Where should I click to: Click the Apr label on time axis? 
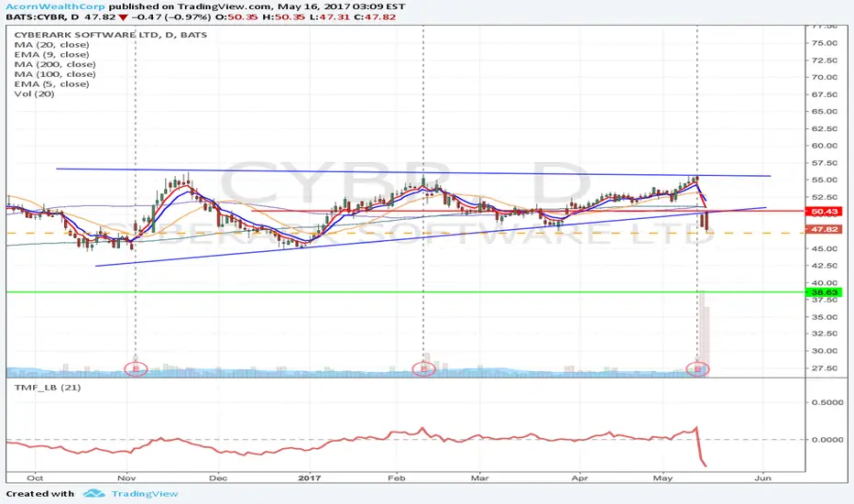click(x=579, y=477)
